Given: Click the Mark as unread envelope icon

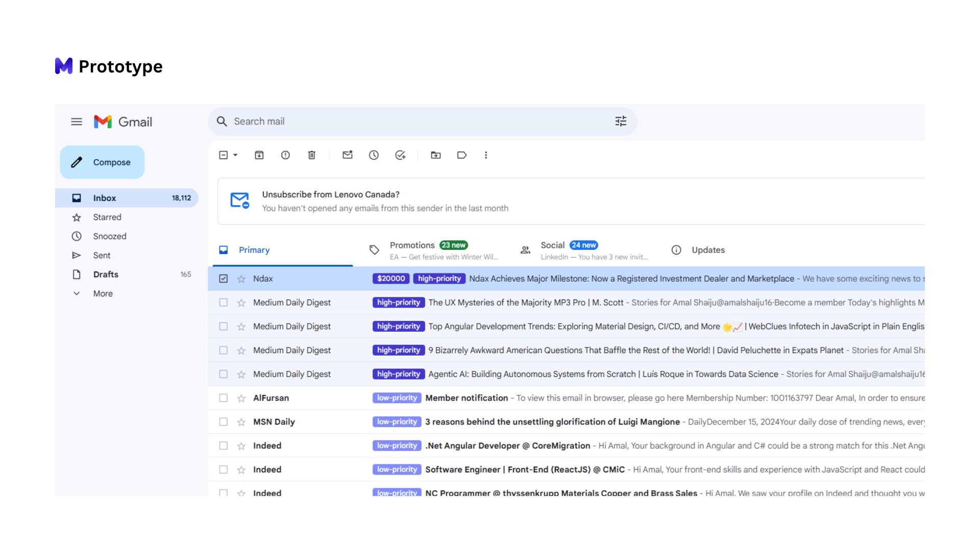Looking at the screenshot, I should [348, 155].
